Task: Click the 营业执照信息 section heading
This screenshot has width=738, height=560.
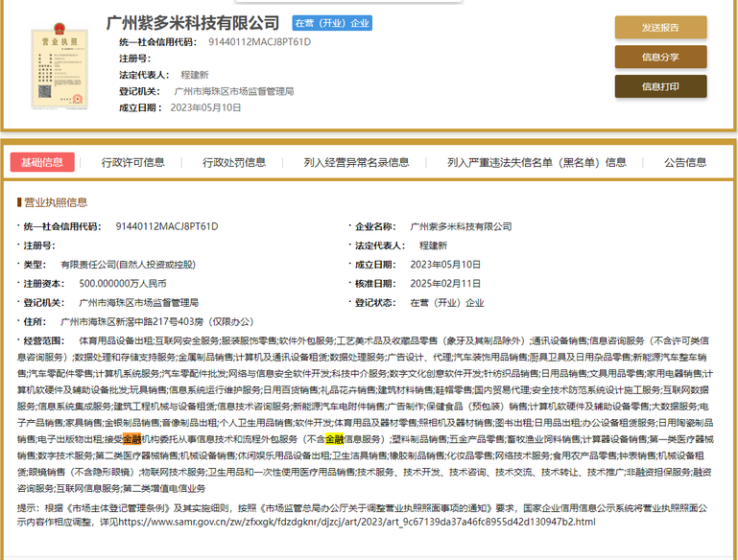Action: [56, 202]
